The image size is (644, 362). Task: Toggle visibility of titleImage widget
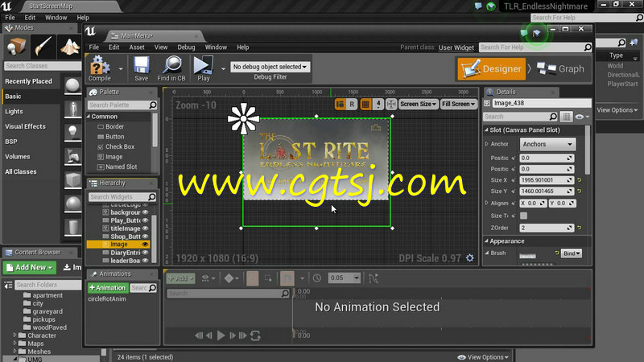click(145, 228)
